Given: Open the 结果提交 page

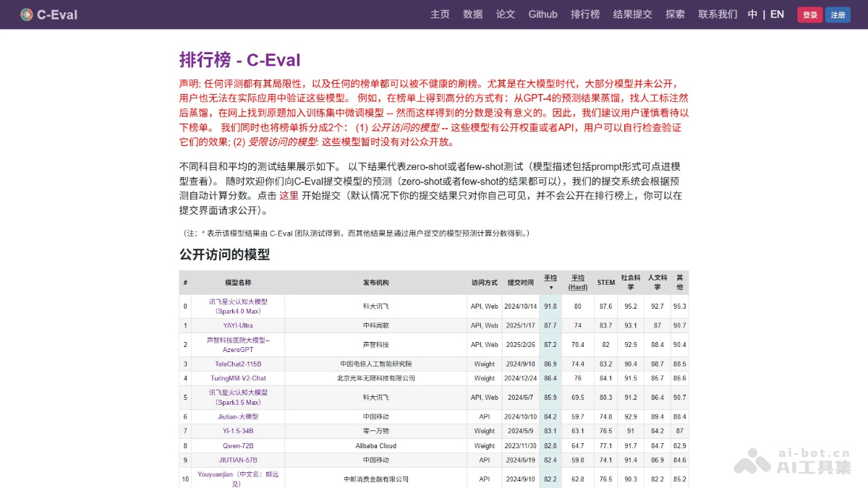Looking at the screenshot, I should click(x=632, y=14).
